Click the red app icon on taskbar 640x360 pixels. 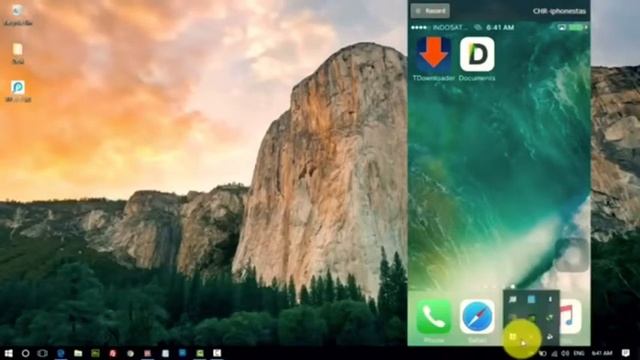pos(113,353)
